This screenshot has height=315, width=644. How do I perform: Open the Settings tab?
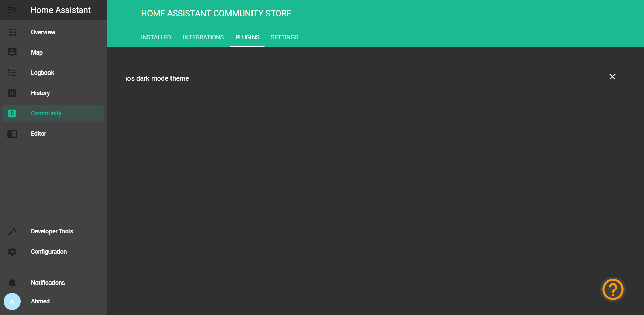(284, 37)
